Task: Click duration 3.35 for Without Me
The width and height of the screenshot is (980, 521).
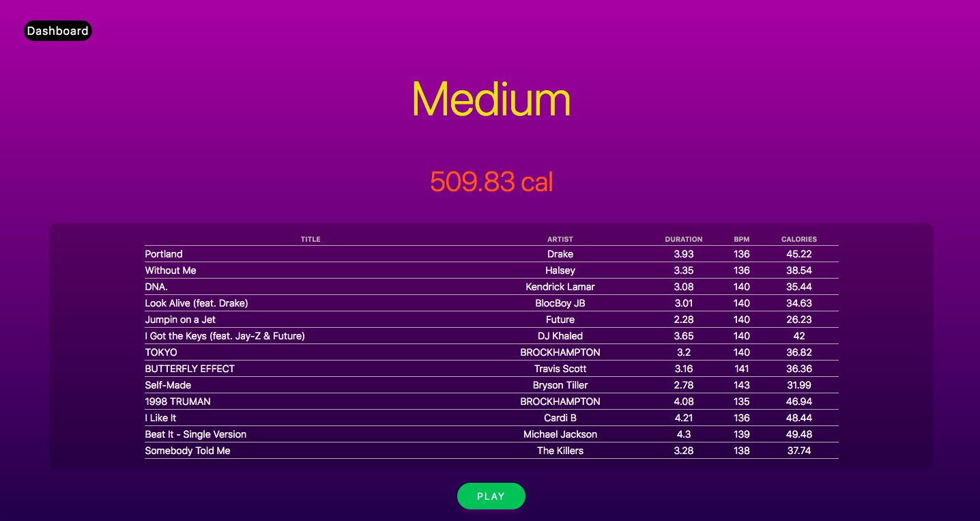Action: pyautogui.click(x=684, y=270)
